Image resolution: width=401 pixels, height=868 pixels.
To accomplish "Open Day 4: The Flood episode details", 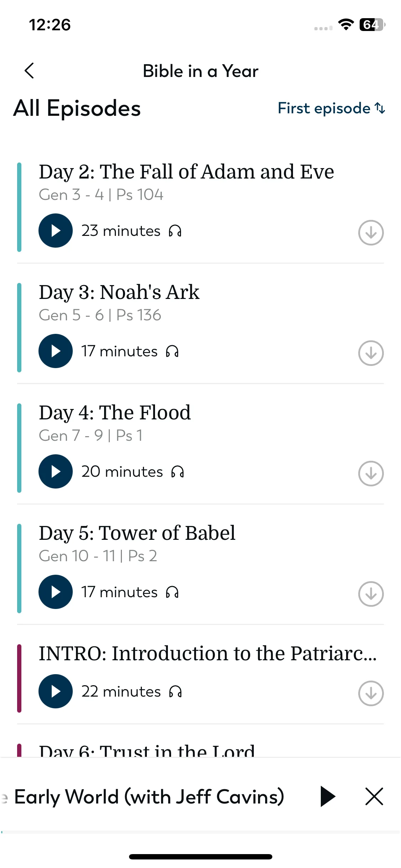I will click(x=115, y=413).
